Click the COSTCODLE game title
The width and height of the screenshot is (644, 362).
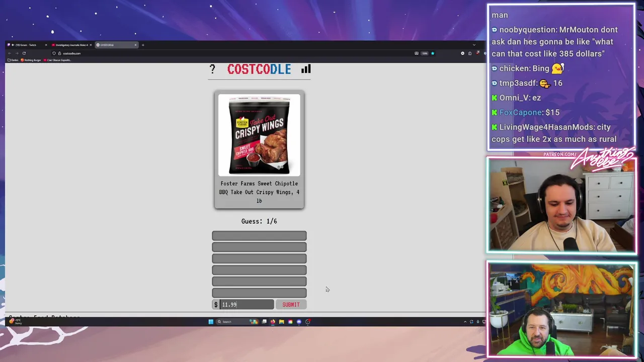click(259, 69)
